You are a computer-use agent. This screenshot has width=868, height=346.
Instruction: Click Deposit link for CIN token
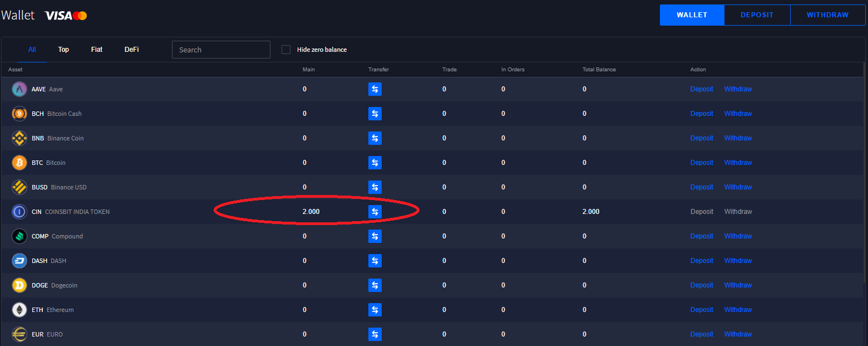pyautogui.click(x=702, y=212)
